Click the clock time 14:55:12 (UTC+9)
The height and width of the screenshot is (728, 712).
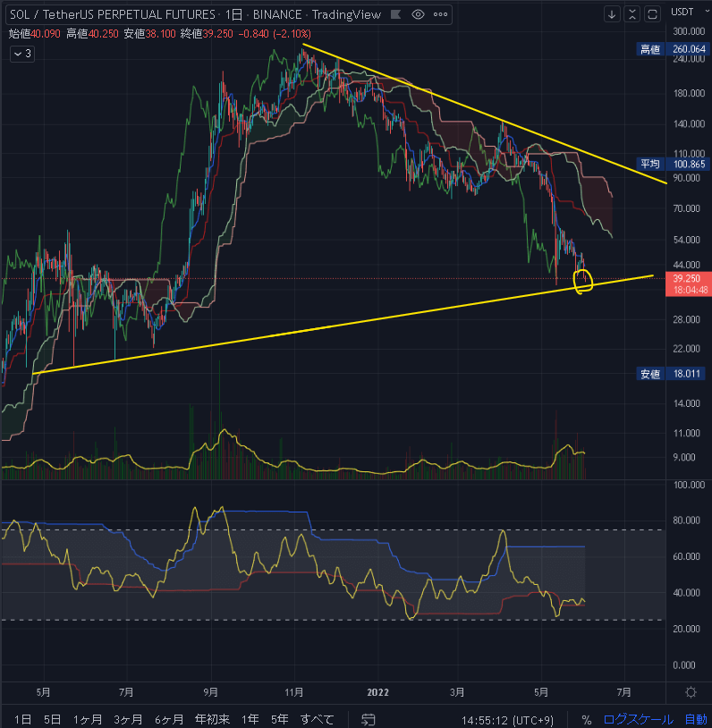(x=507, y=720)
